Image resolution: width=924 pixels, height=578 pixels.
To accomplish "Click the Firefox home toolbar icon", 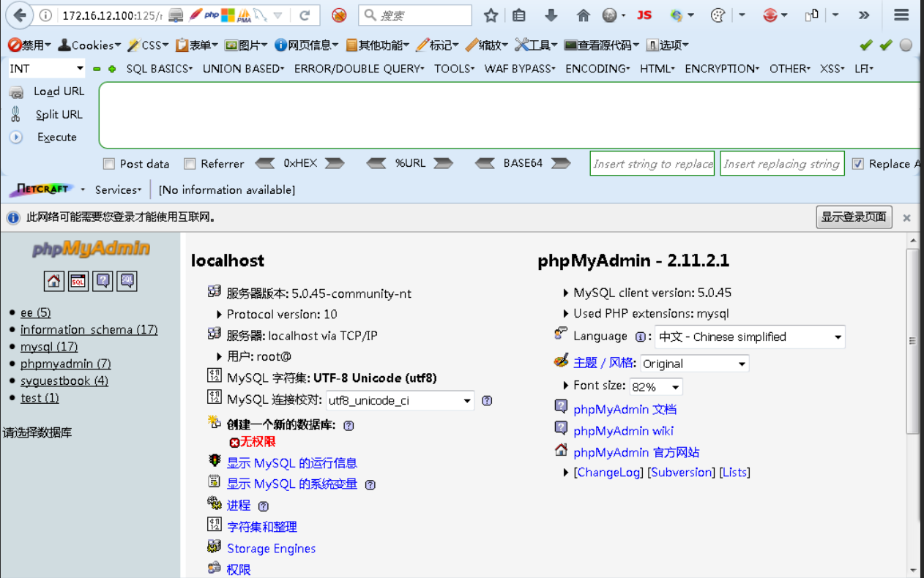I will tap(583, 15).
